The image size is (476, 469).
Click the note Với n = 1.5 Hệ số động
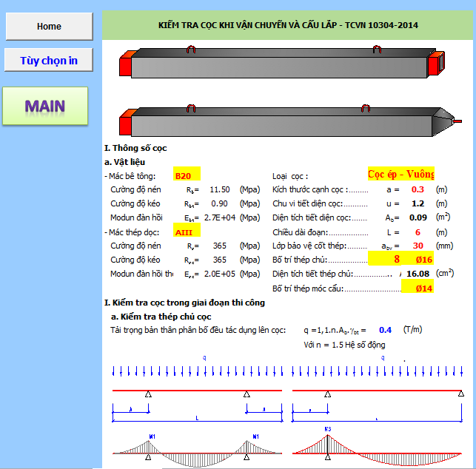point(344,345)
